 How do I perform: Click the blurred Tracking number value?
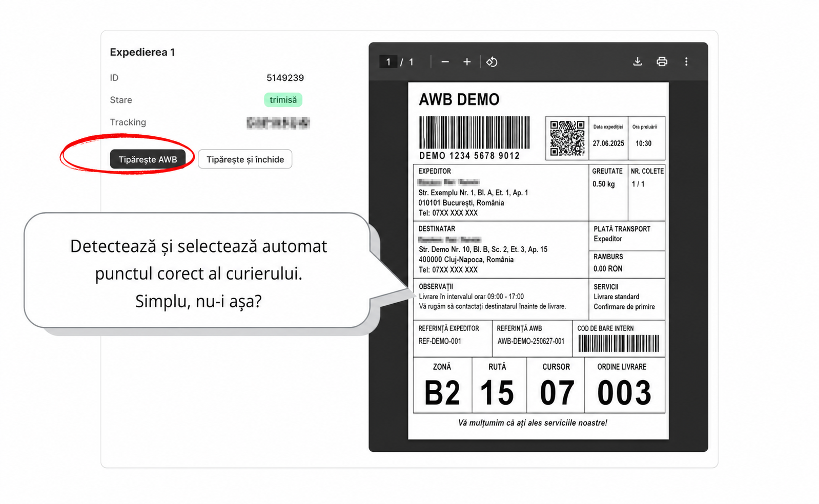pos(278,122)
